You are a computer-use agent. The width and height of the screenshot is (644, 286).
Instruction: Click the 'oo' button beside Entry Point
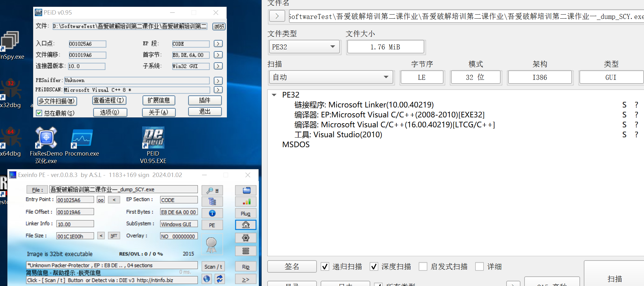pyautogui.click(x=101, y=200)
